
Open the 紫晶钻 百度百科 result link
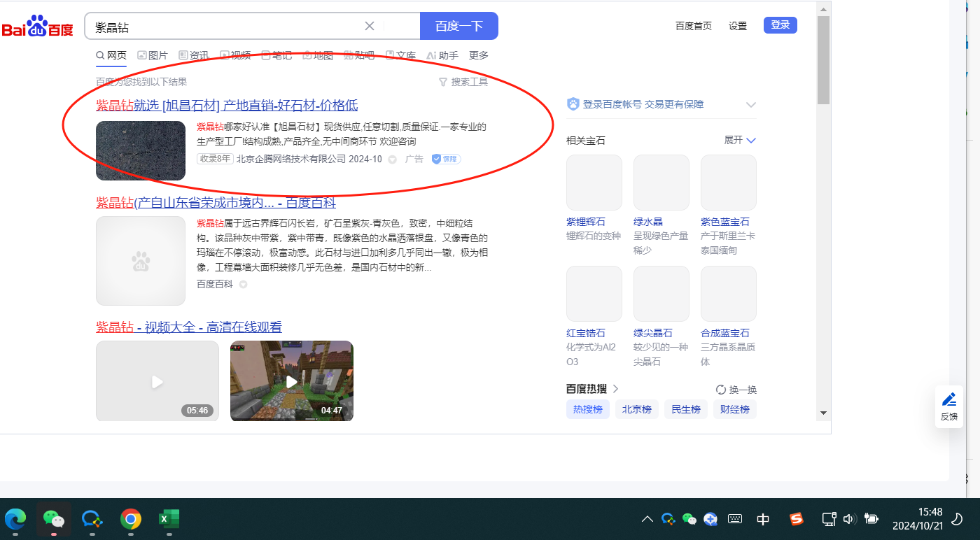216,203
